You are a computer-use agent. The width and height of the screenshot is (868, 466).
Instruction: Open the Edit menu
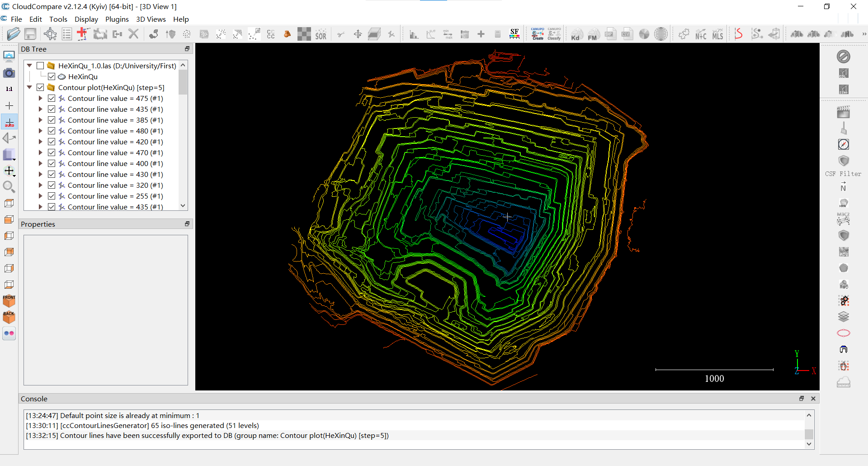coord(36,19)
